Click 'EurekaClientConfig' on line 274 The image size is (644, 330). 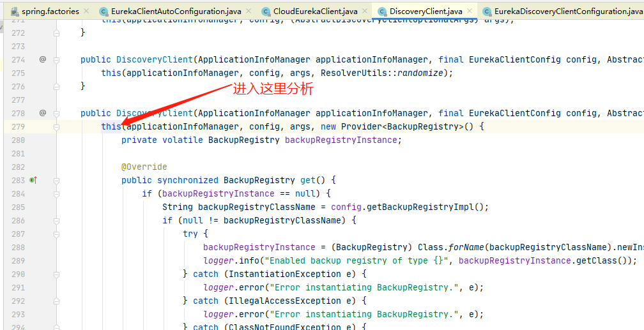pos(515,59)
